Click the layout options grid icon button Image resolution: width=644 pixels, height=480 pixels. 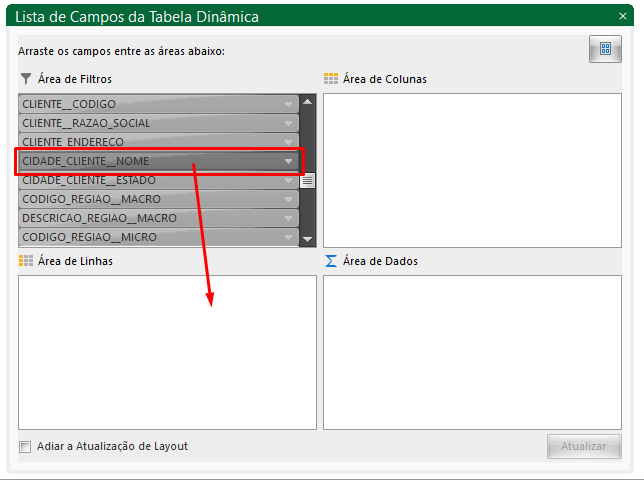click(x=605, y=49)
